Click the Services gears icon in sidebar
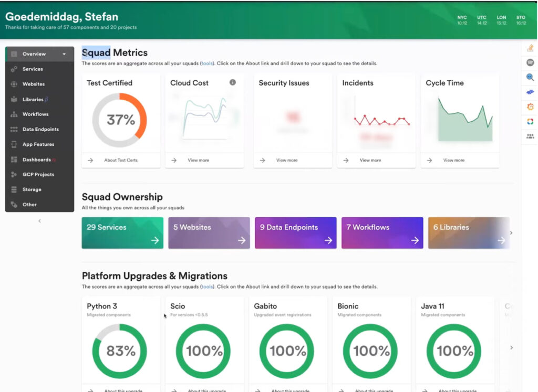 click(x=14, y=69)
